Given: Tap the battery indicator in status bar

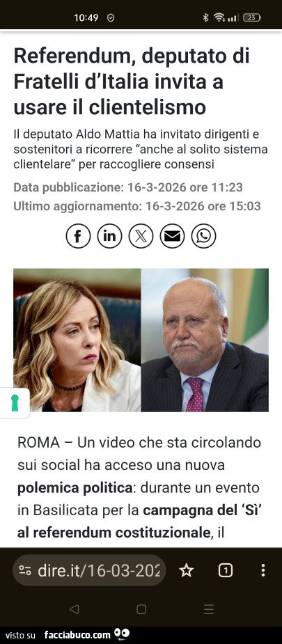Looking at the screenshot, I should 251,17.
